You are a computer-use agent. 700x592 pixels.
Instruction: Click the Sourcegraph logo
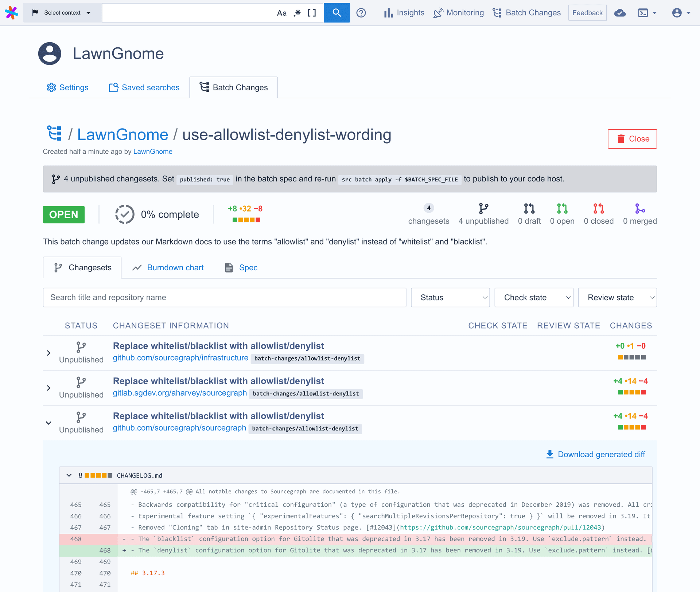(x=11, y=13)
